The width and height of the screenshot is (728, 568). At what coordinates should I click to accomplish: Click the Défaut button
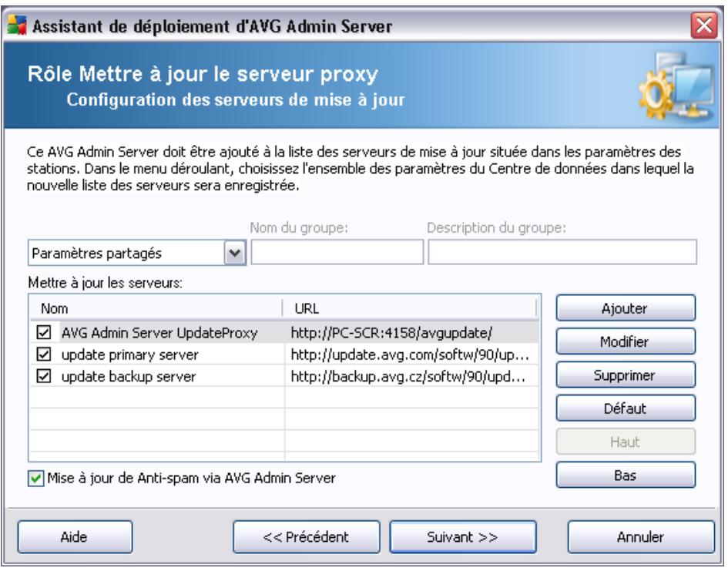(x=626, y=408)
